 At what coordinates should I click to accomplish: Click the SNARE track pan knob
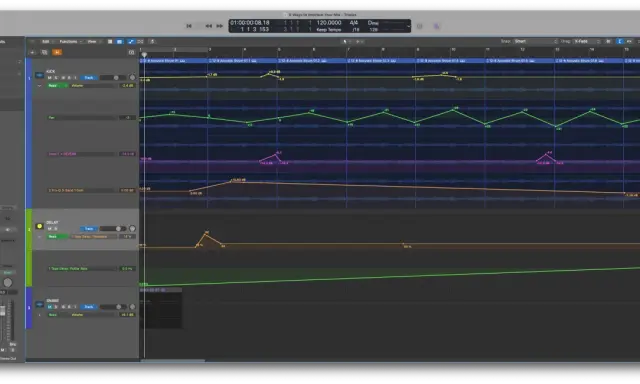(x=132, y=306)
